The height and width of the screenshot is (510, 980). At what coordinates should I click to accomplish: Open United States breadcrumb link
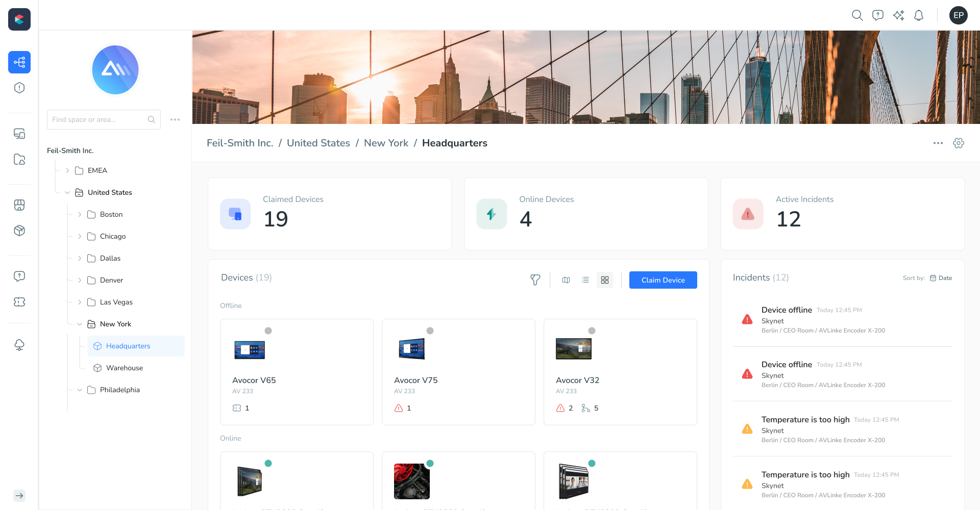pos(318,143)
